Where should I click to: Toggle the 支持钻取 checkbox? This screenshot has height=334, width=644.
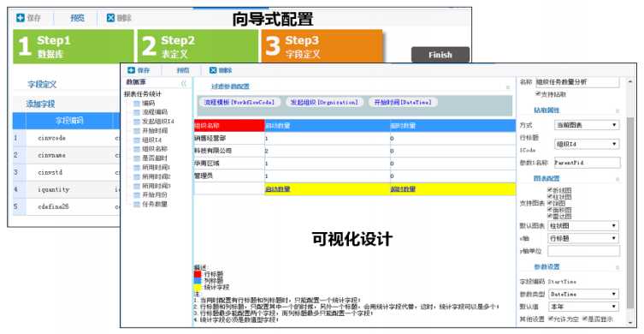point(538,94)
